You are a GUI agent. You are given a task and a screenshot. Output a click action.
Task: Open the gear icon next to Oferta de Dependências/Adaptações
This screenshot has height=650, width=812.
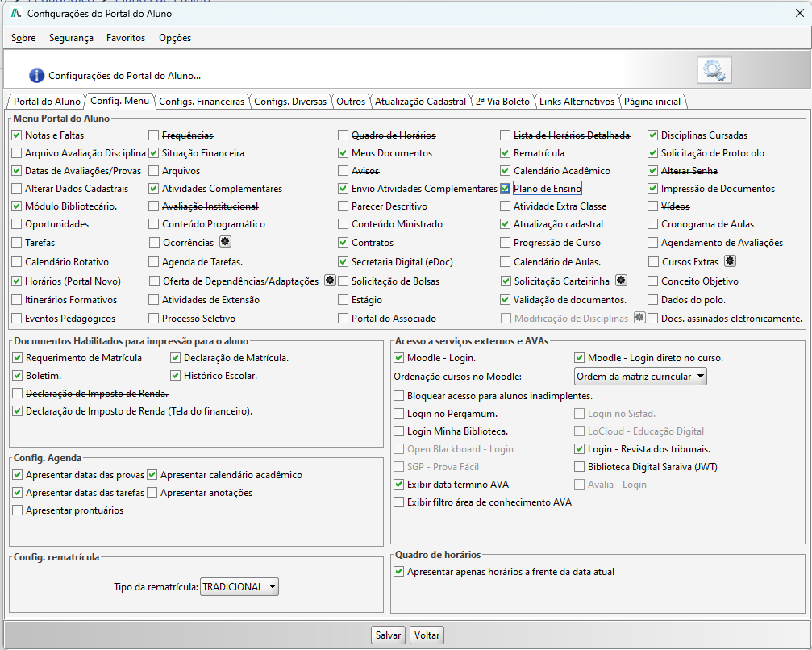click(x=330, y=280)
